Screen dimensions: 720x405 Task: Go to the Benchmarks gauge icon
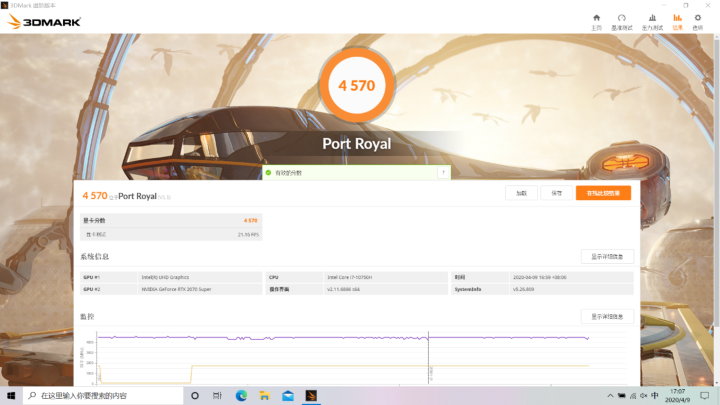(x=622, y=18)
